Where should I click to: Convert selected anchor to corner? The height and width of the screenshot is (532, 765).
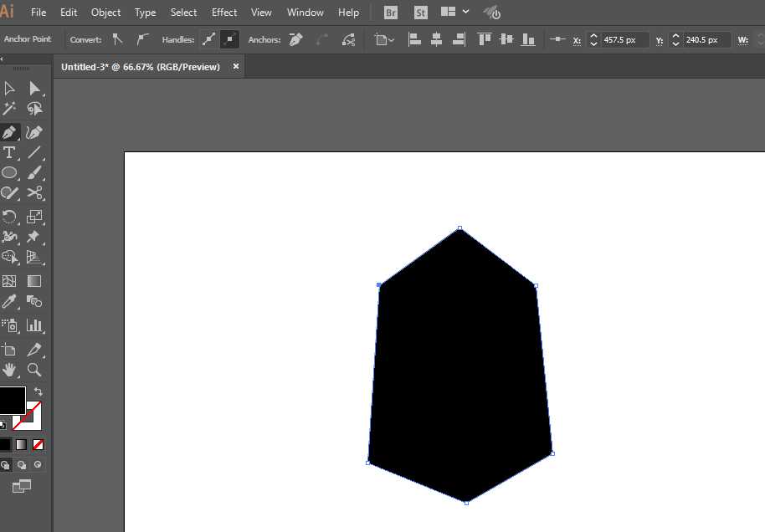117,39
